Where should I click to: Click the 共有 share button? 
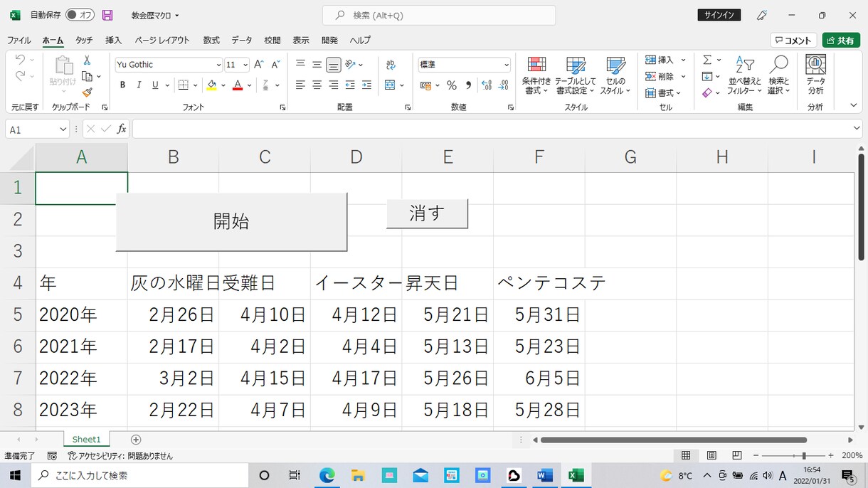[x=841, y=41]
